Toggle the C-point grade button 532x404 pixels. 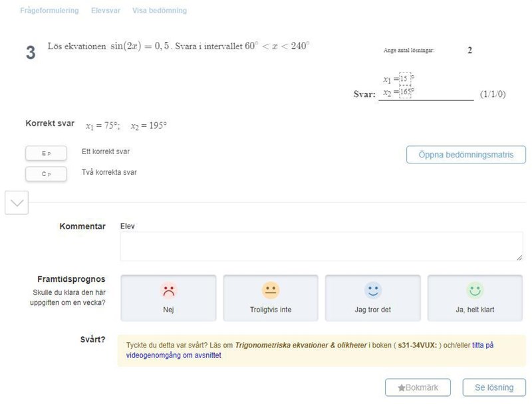(x=46, y=174)
